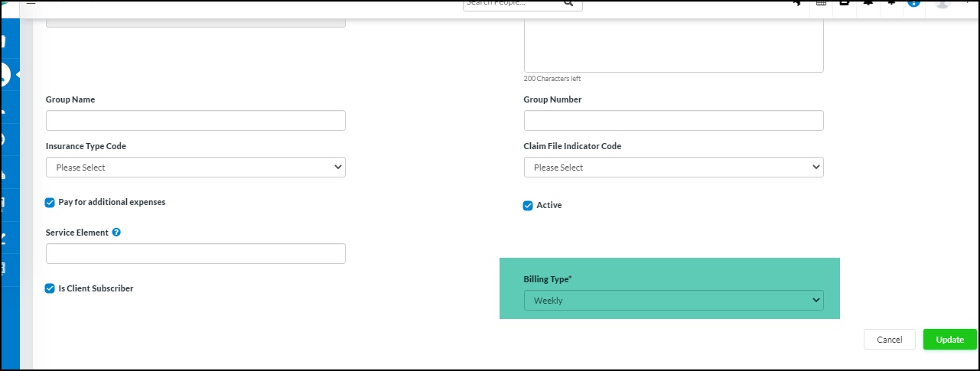Click the settings gear icon in top bar
The width and height of the screenshot is (980, 371).
pyautogui.click(x=891, y=3)
